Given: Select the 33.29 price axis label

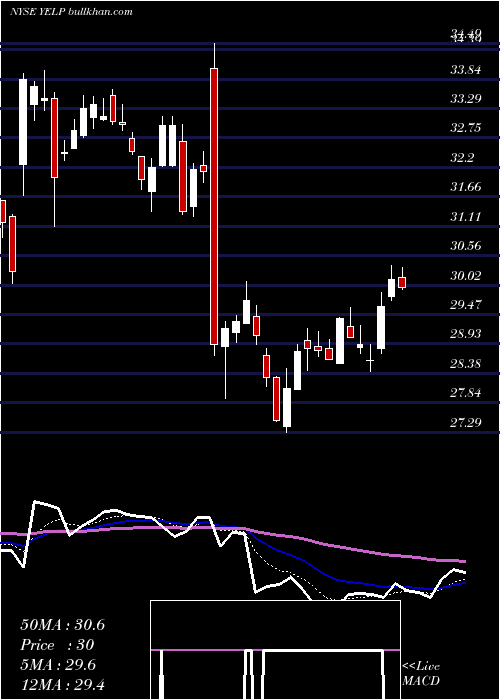Looking at the screenshot, I should coord(466,98).
